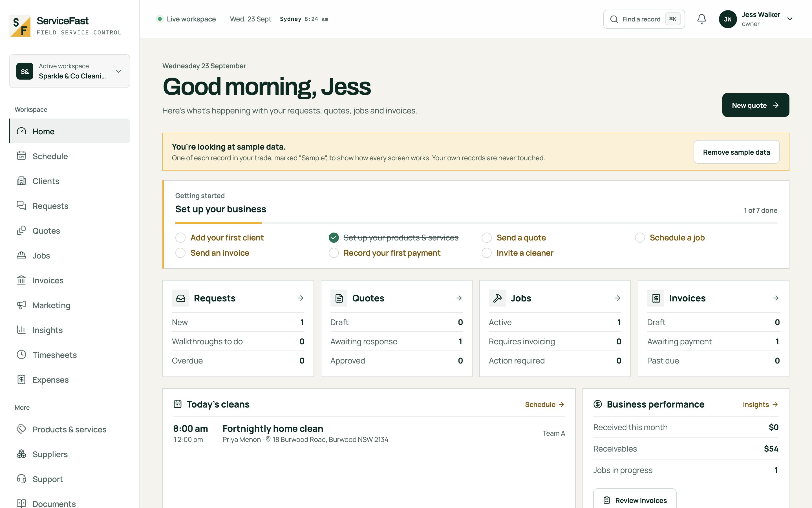The width and height of the screenshot is (812, 508).
Task: Click the Requests card inbox icon
Action: (180, 298)
